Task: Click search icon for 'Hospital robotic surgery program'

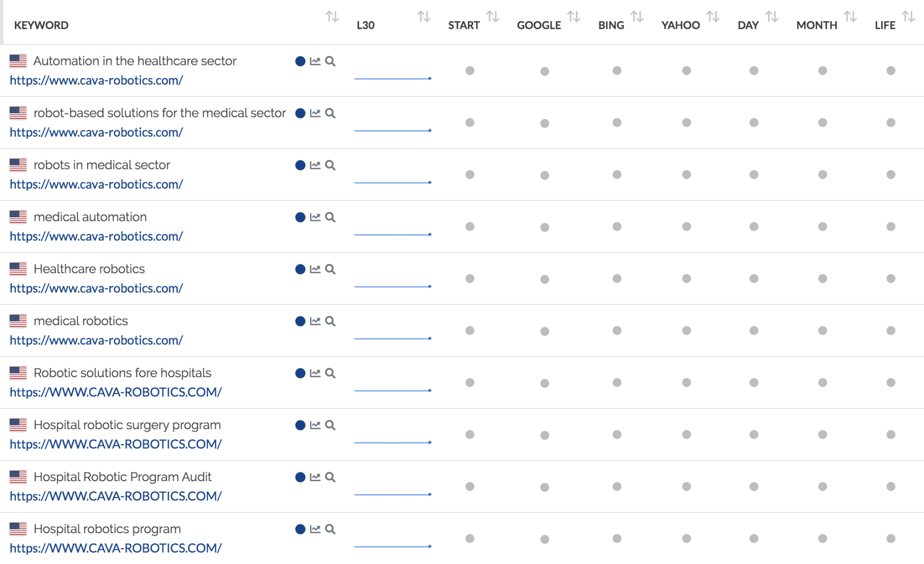Action: click(330, 425)
